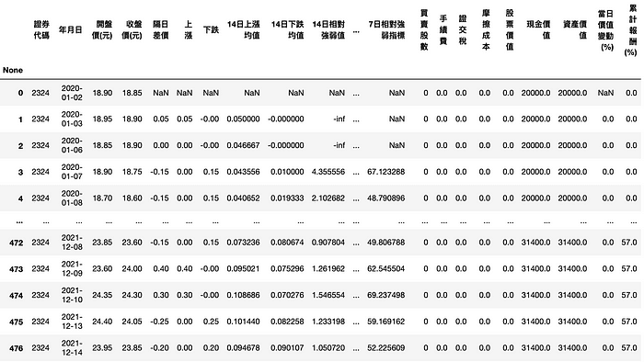Select row index 0
Image resolution: width=644 pixels, height=362 pixels.
point(20,93)
